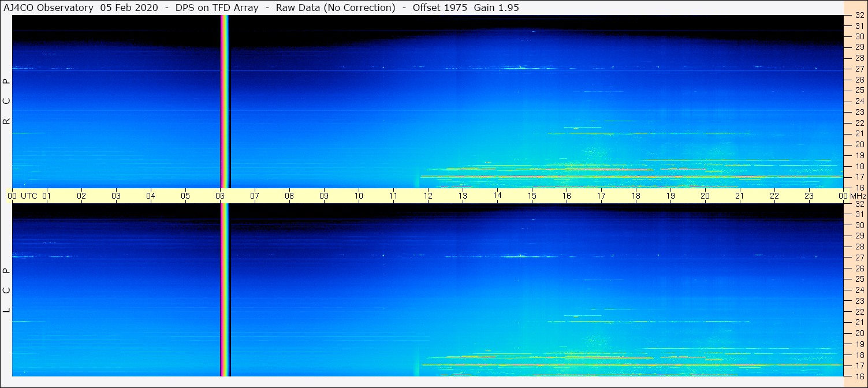This screenshot has height=388, width=868.
Task: Click the rainbow vertical stripe in LCP spectrogram
Action: click(225, 290)
